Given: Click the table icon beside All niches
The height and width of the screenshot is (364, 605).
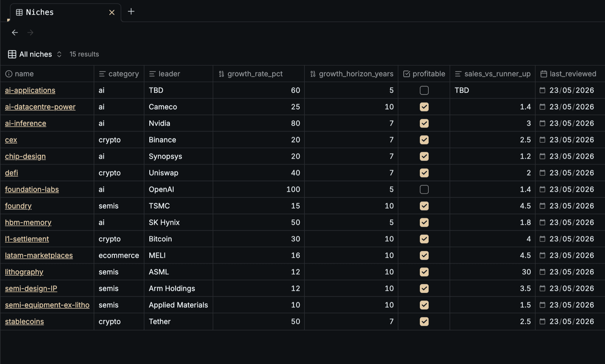Looking at the screenshot, I should click(x=12, y=54).
